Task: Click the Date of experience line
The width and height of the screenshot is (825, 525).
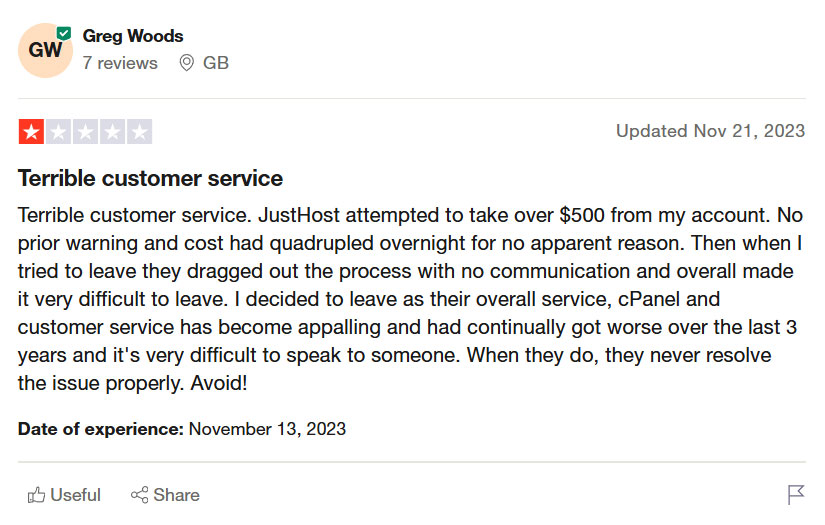Action: point(182,429)
